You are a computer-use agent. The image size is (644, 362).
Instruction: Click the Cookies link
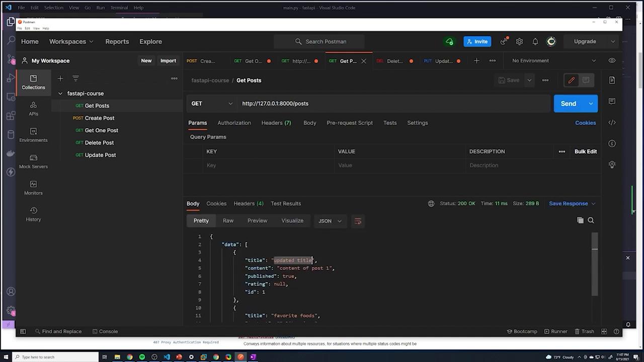click(585, 123)
